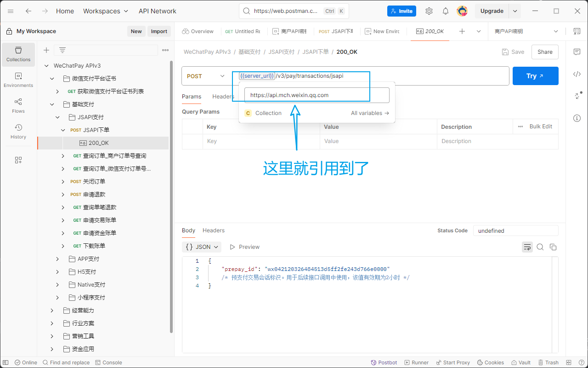Image resolution: width=588 pixels, height=368 pixels.
Task: Open Vault in status bar
Action: [x=520, y=362]
